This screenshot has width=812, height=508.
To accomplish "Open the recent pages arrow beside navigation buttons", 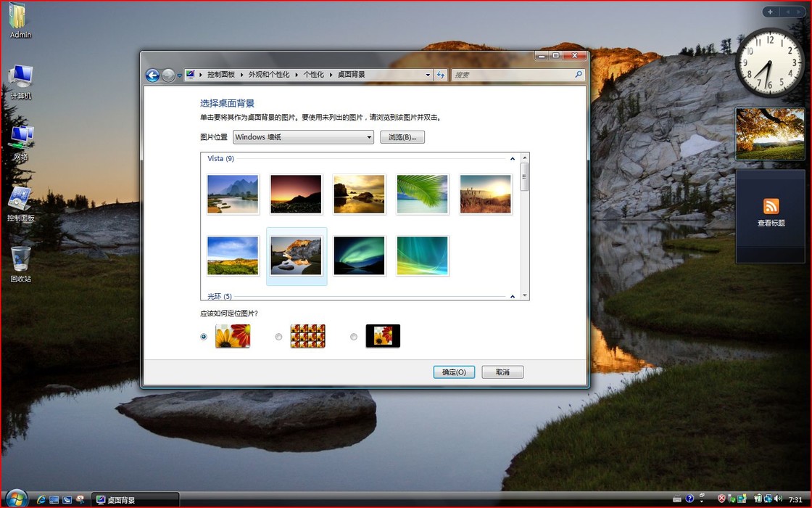I will click(179, 75).
